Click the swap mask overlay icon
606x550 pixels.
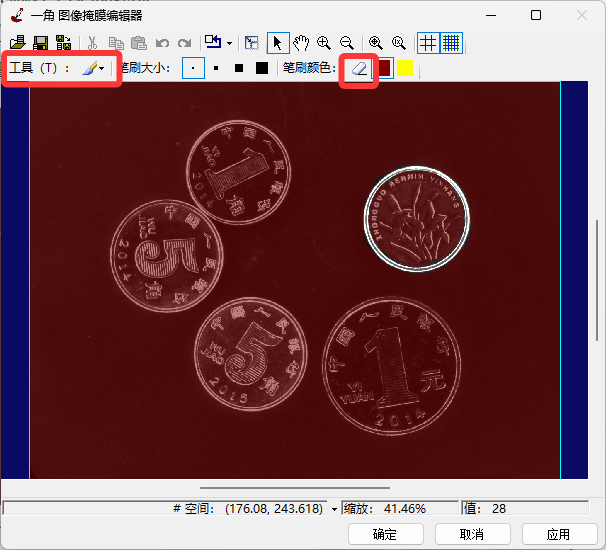(213, 42)
